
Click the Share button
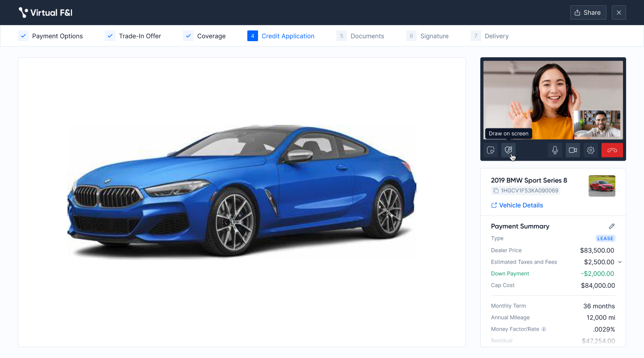pyautogui.click(x=588, y=13)
